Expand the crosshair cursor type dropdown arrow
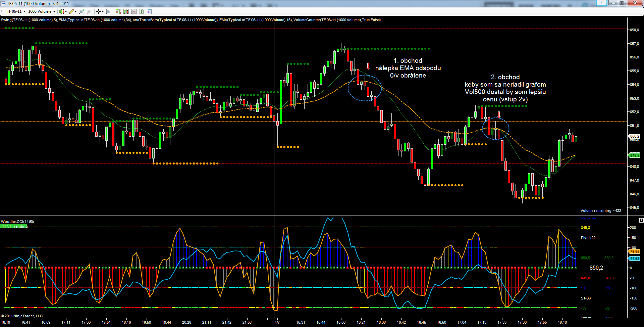The width and height of the screenshot is (644, 327). (x=103, y=11)
